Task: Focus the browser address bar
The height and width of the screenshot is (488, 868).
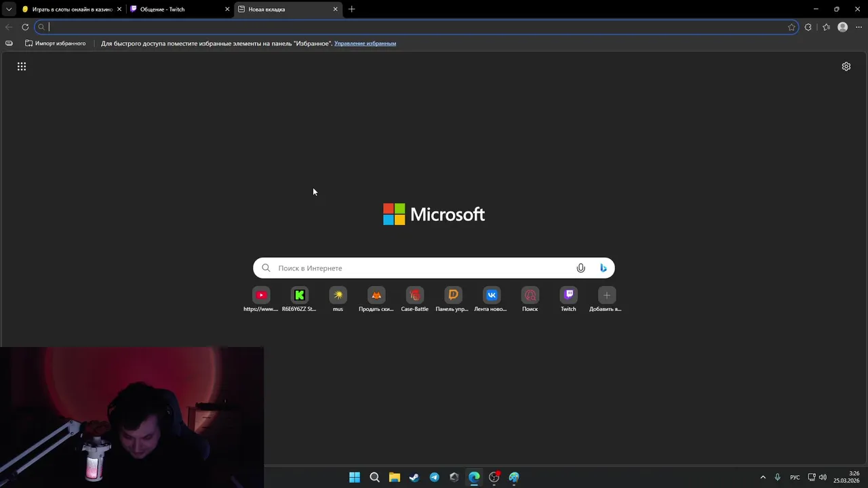Action: 416,27
